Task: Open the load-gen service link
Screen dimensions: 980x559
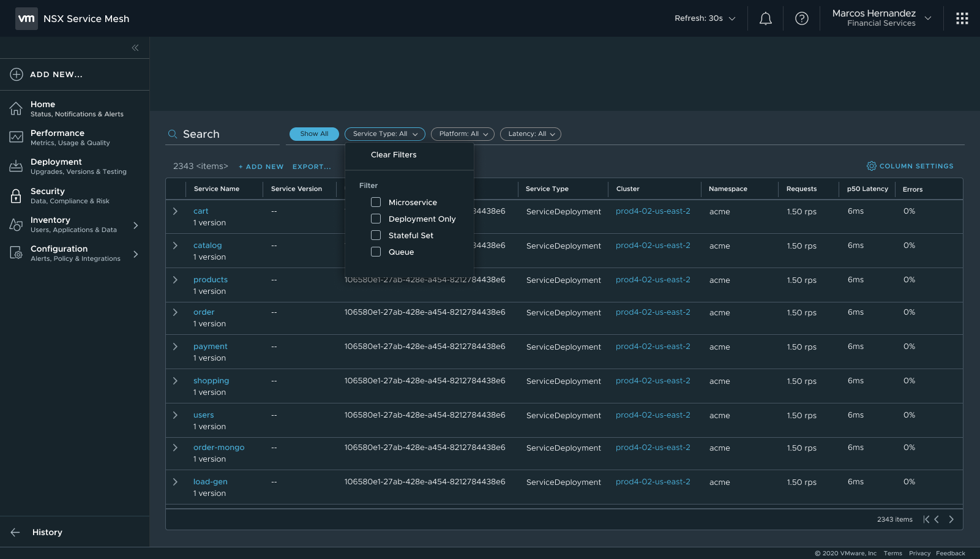Action: pos(211,482)
